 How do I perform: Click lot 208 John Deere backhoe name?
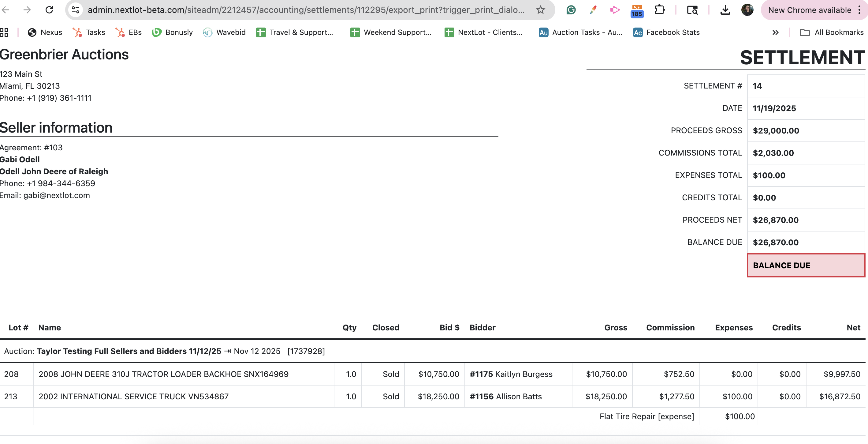click(x=163, y=374)
